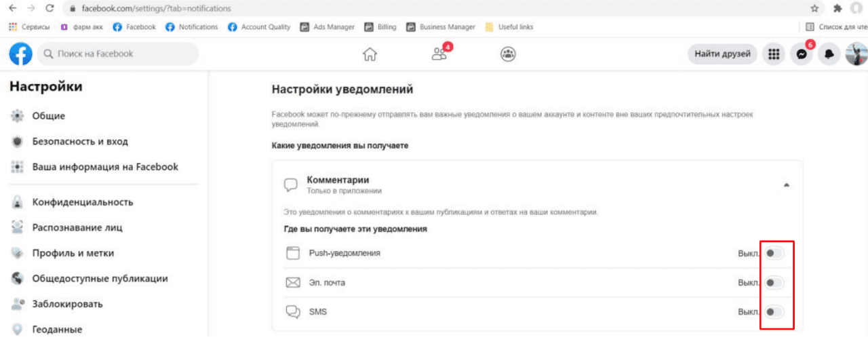868x346 pixels.
Task: Go back with the browser back arrow
Action: [13, 9]
